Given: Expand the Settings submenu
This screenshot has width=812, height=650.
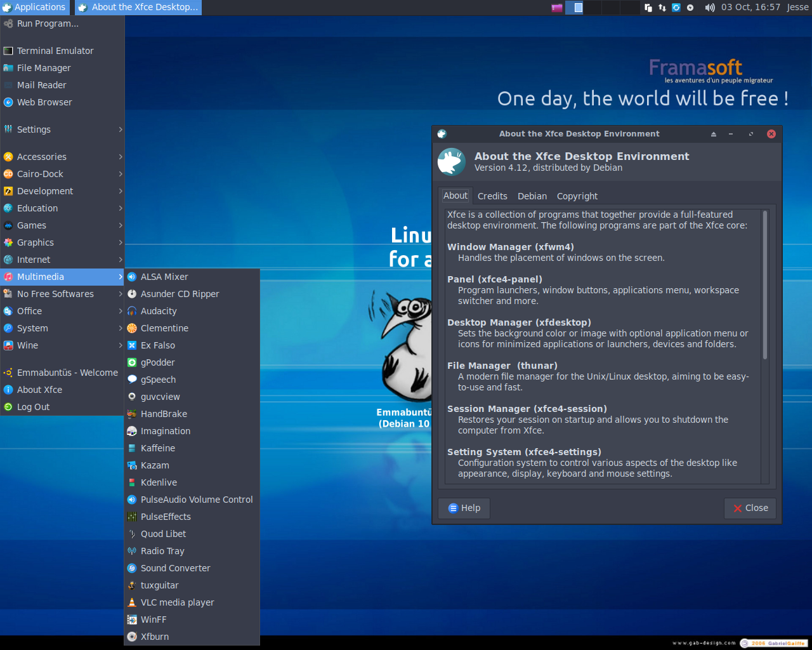Looking at the screenshot, I should pyautogui.click(x=62, y=129).
